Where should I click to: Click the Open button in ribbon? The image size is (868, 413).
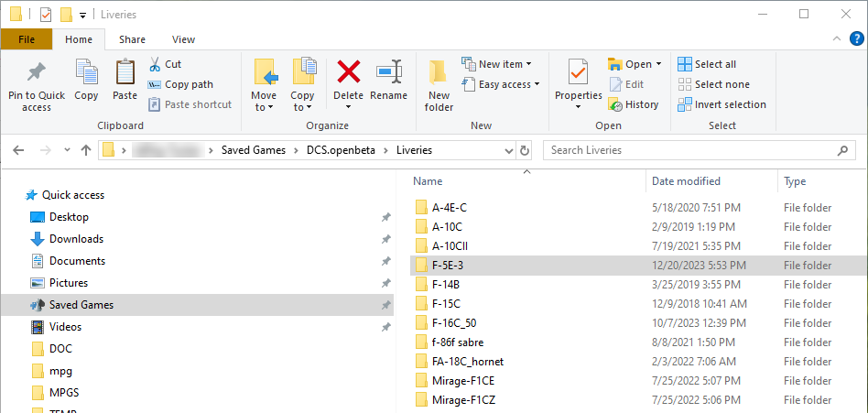[629, 64]
